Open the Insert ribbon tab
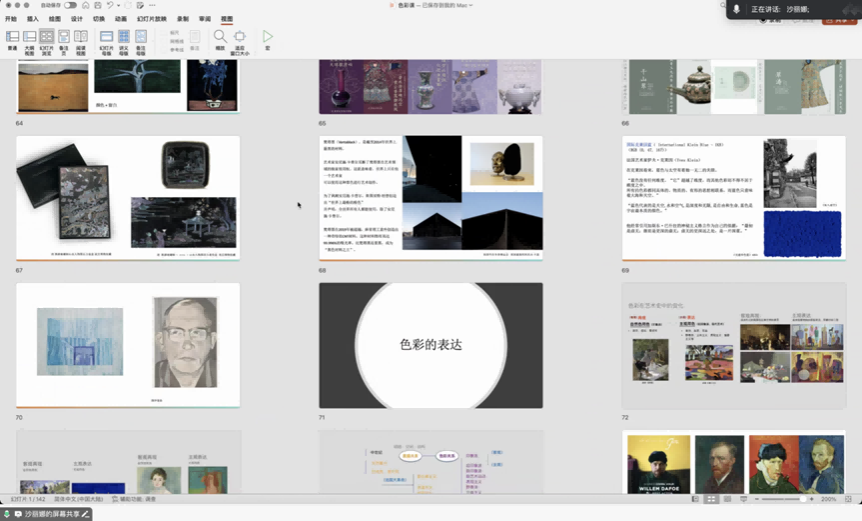The height and width of the screenshot is (521, 862). point(33,19)
